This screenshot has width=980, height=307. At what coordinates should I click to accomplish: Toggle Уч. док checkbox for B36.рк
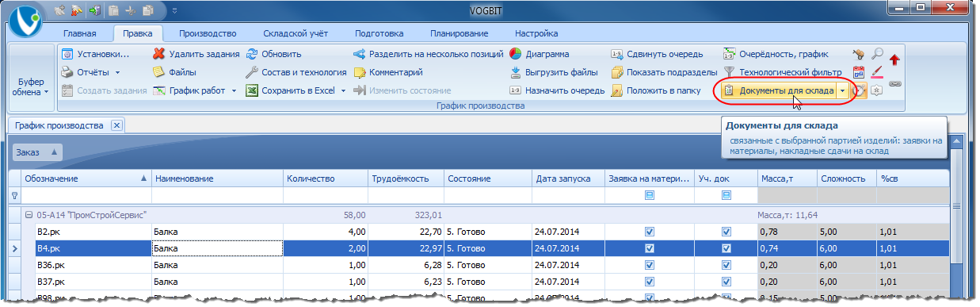726,265
